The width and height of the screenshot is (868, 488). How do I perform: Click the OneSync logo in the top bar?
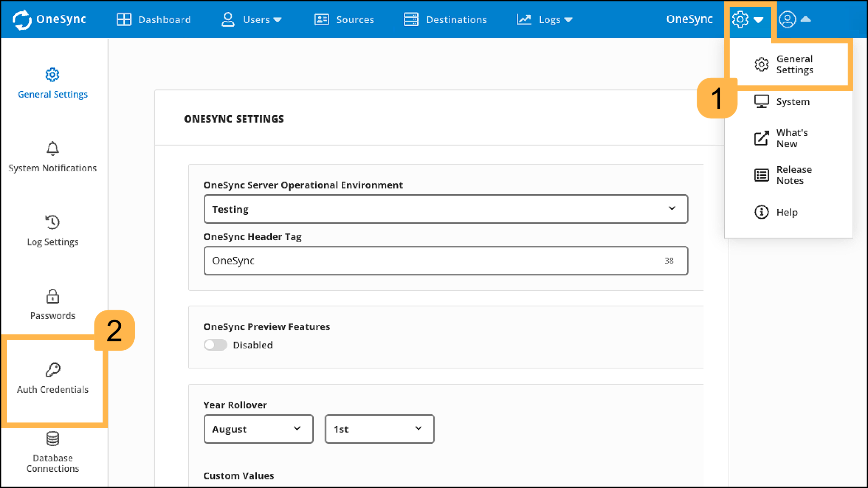click(x=49, y=19)
